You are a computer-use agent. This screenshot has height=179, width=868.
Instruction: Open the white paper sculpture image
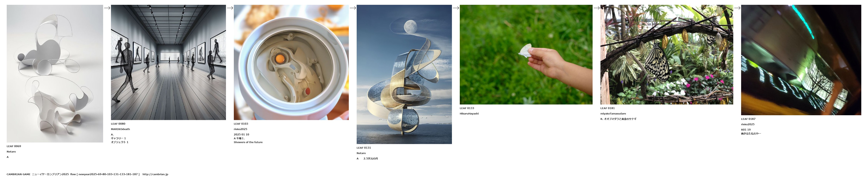55,74
